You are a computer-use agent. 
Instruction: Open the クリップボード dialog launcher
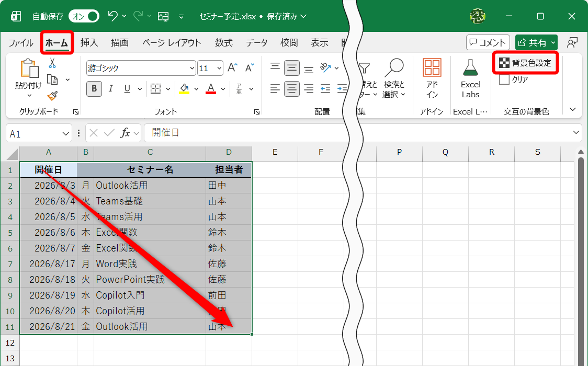click(76, 112)
